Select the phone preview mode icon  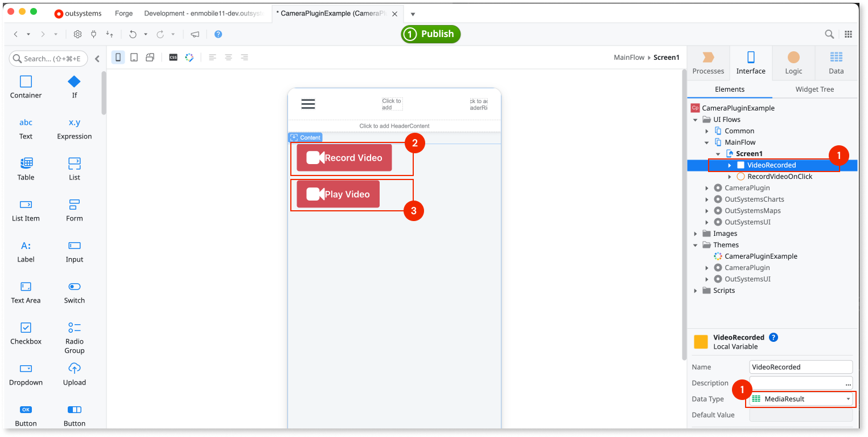coord(117,57)
